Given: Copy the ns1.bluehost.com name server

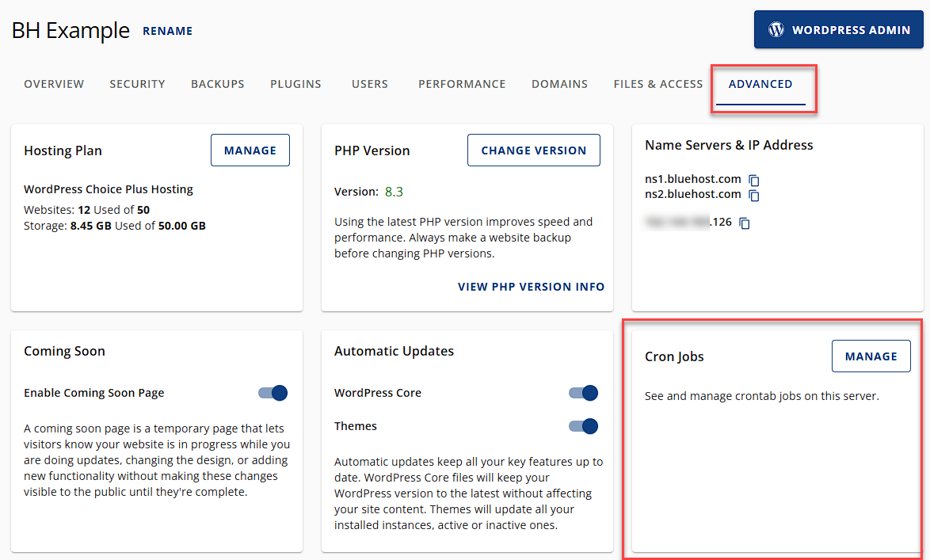Looking at the screenshot, I should (x=753, y=181).
